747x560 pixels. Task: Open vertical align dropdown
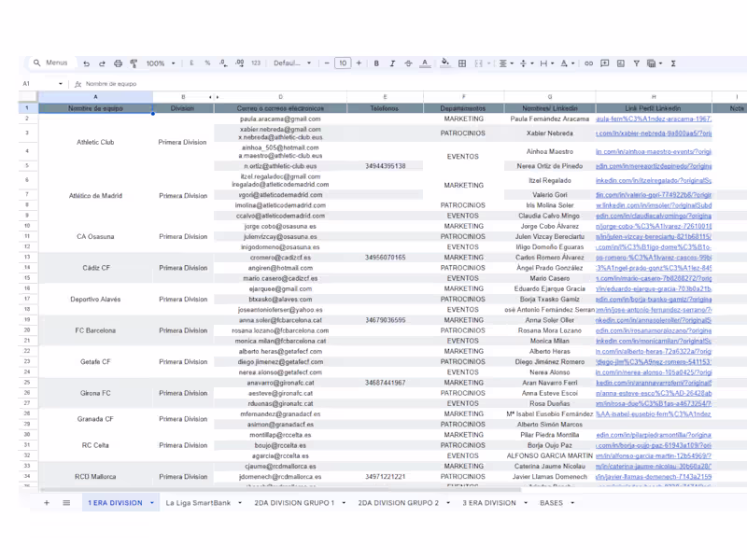point(527,63)
